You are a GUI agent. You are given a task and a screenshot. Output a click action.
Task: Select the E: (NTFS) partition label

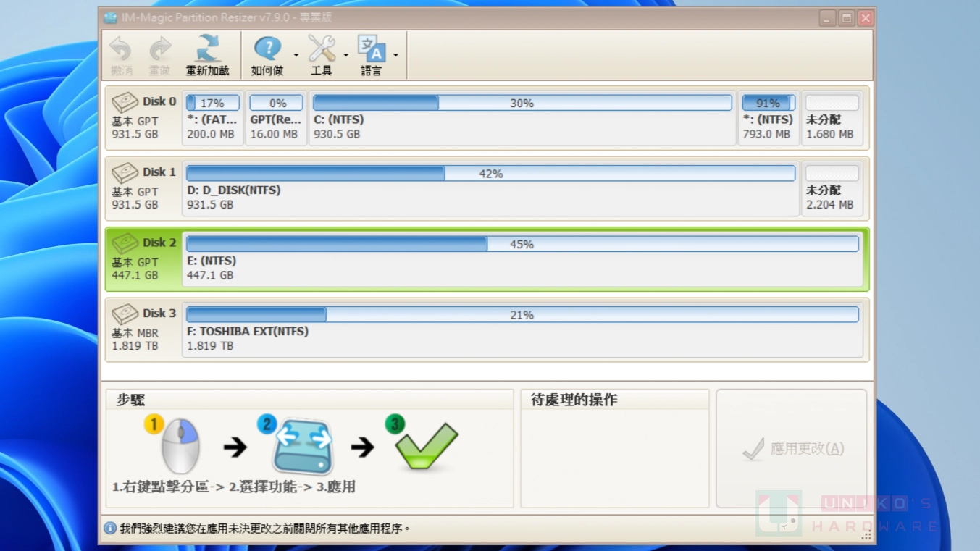[212, 261]
